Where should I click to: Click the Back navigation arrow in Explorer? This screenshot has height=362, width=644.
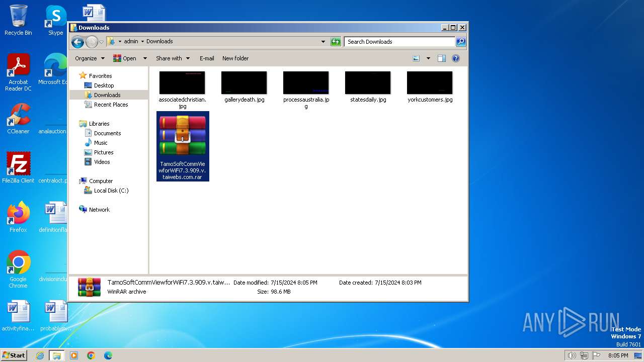point(77,42)
